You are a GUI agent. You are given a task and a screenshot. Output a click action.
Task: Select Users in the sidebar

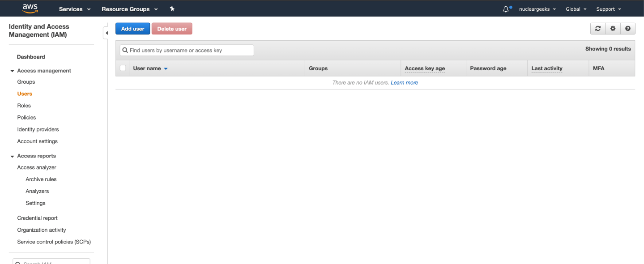tap(25, 94)
